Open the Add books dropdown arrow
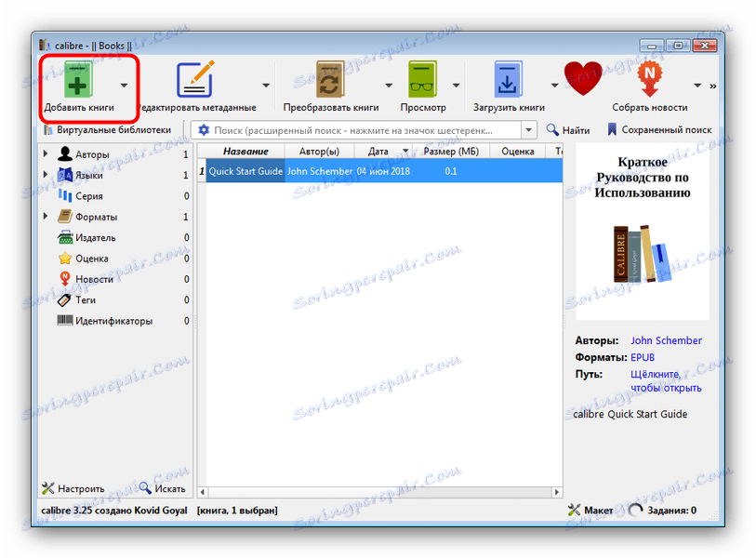 click(124, 86)
